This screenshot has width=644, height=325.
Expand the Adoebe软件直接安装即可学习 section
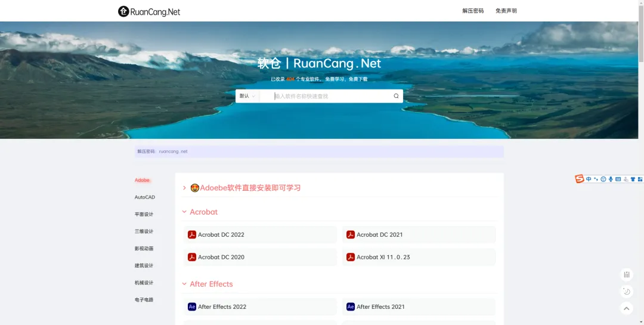click(x=184, y=188)
